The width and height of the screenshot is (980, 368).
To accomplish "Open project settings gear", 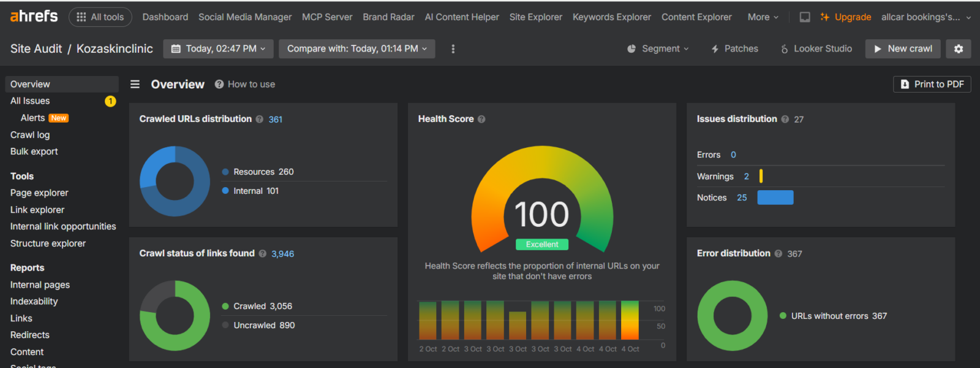I will pyautogui.click(x=959, y=48).
